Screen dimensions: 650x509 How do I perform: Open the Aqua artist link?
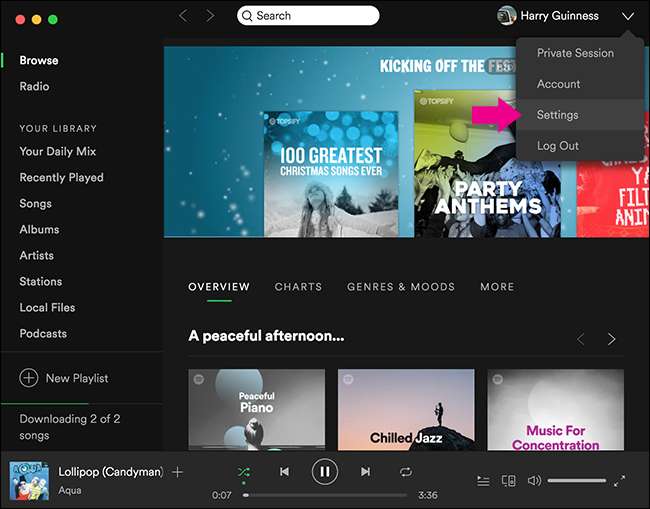click(x=70, y=490)
